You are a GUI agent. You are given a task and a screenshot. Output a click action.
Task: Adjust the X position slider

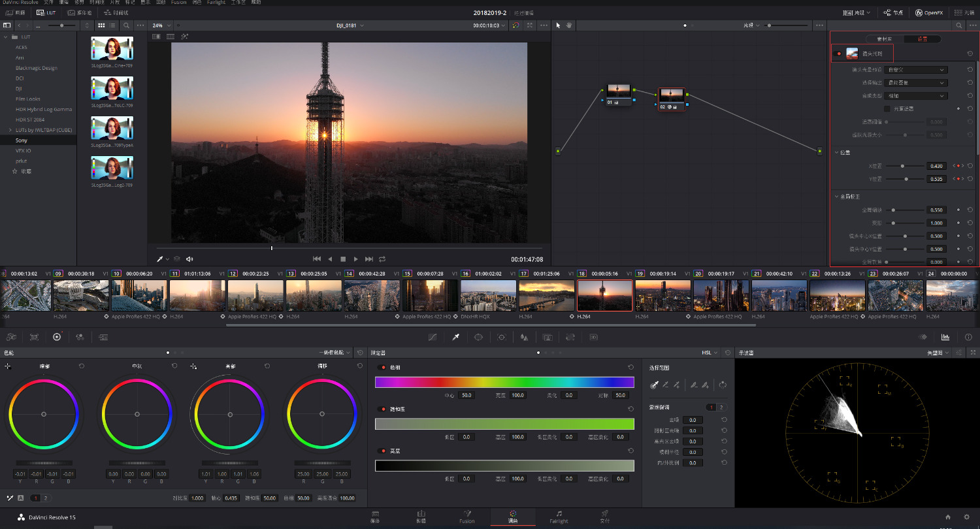904,166
